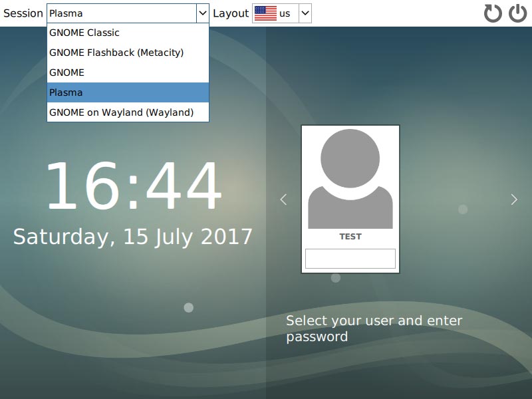This screenshot has height=399, width=532.
Task: Click the 16:44 clock display
Action: (x=134, y=186)
